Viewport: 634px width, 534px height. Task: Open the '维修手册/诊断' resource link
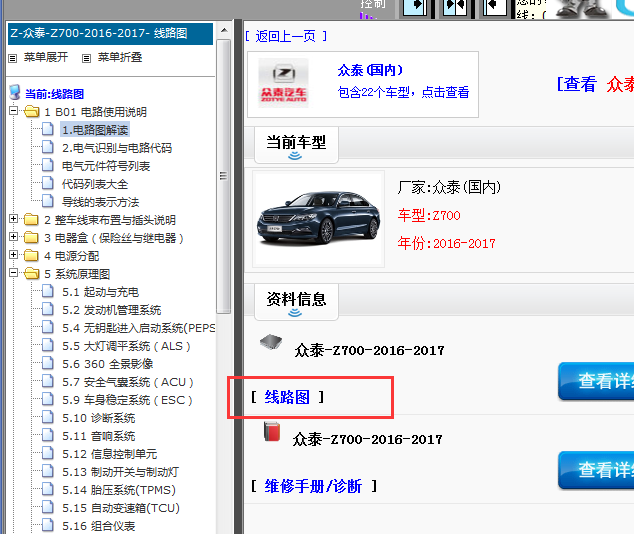coord(313,486)
